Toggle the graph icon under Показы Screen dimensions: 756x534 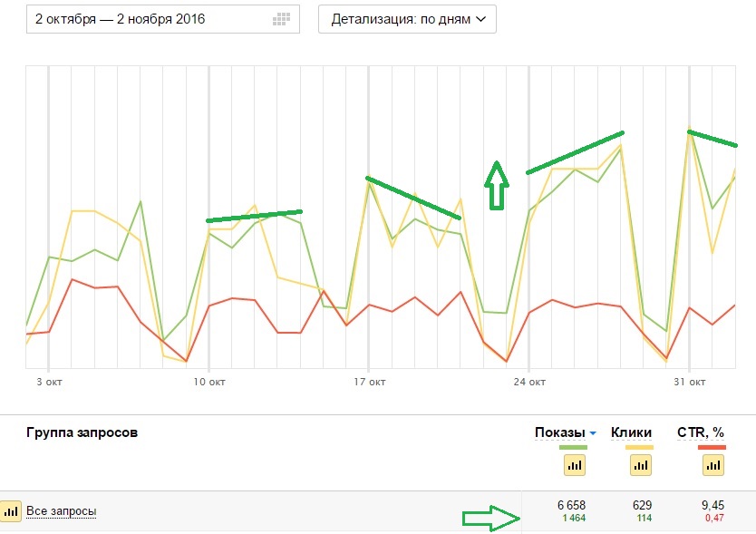point(574,465)
